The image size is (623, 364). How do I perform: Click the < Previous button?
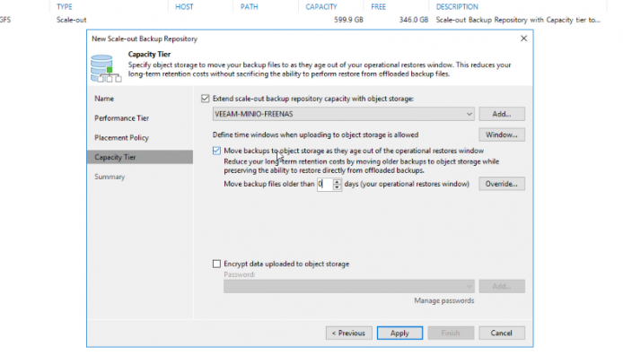pyautogui.click(x=349, y=333)
